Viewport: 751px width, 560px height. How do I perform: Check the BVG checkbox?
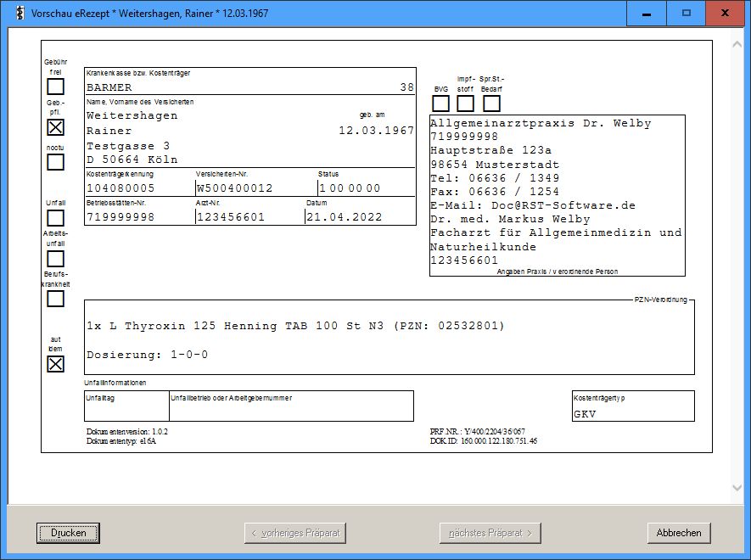[x=440, y=104]
